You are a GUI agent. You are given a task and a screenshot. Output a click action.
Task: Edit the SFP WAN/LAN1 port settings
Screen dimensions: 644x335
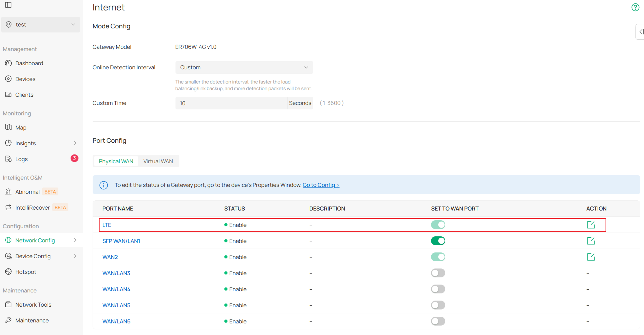click(x=591, y=241)
